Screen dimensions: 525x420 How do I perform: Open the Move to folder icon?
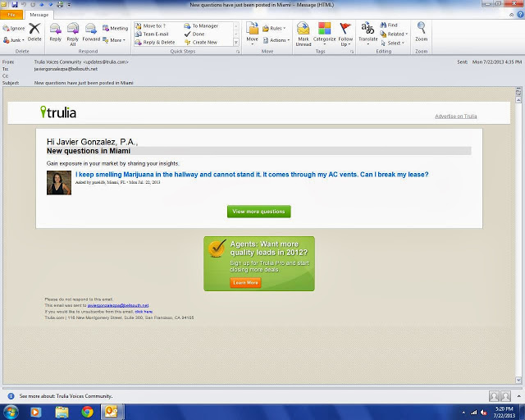tap(252, 34)
